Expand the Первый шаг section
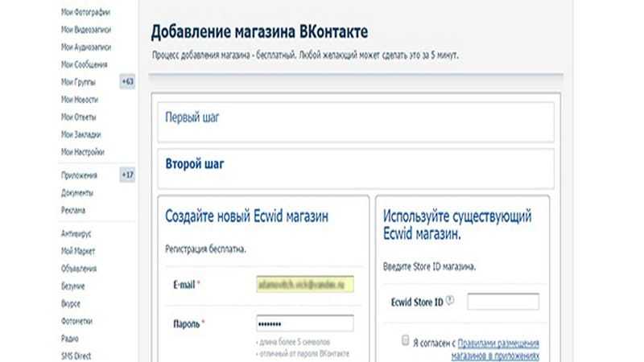This screenshot has height=362, width=644. (x=356, y=122)
